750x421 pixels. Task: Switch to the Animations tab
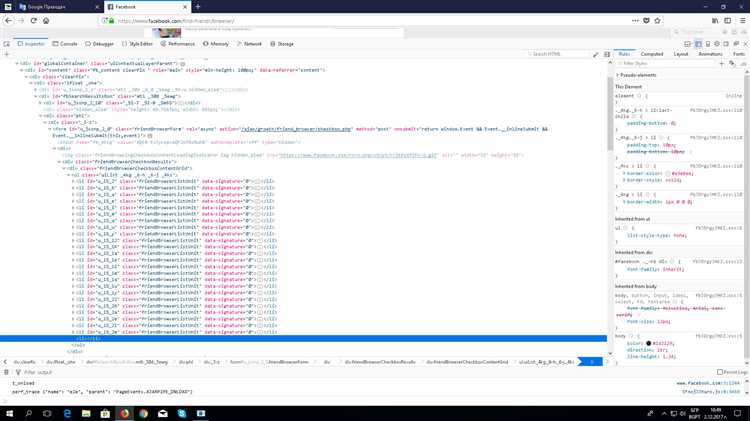click(x=710, y=54)
